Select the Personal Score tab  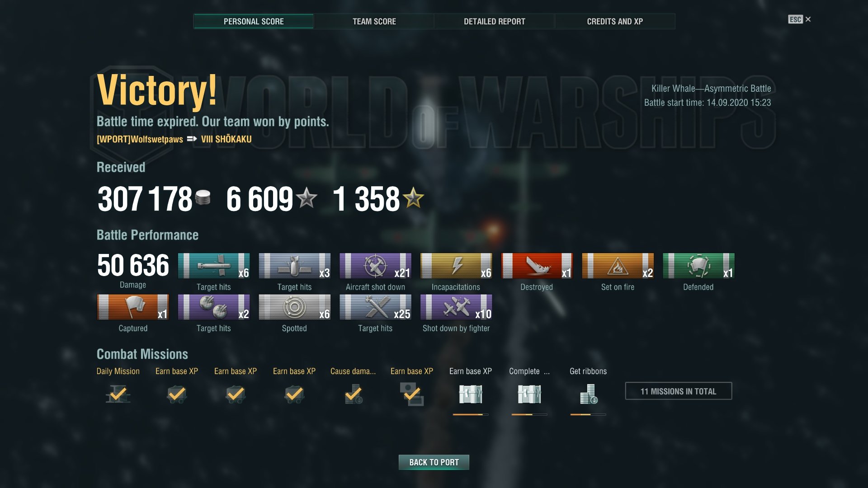(254, 21)
